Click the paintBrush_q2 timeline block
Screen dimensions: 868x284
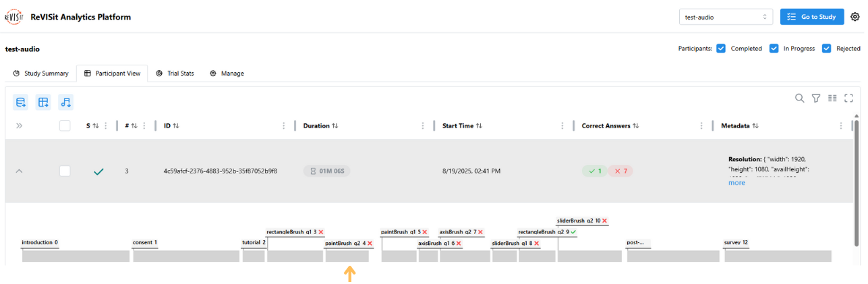click(347, 256)
